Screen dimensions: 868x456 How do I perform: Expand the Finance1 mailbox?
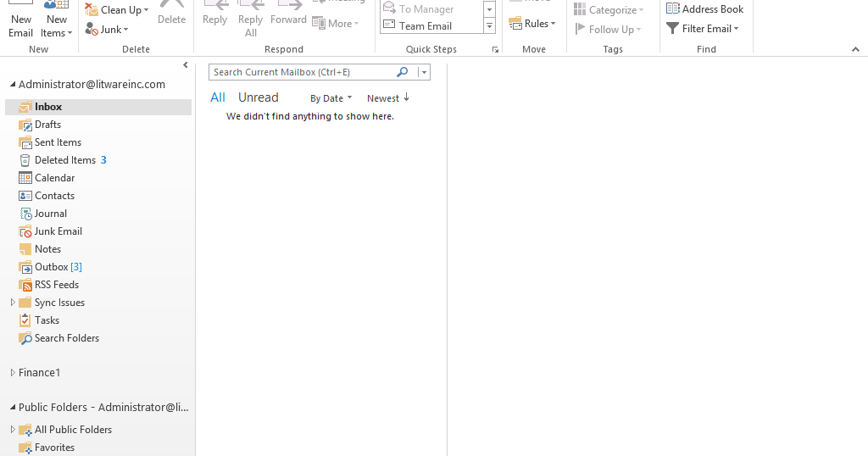(x=13, y=372)
